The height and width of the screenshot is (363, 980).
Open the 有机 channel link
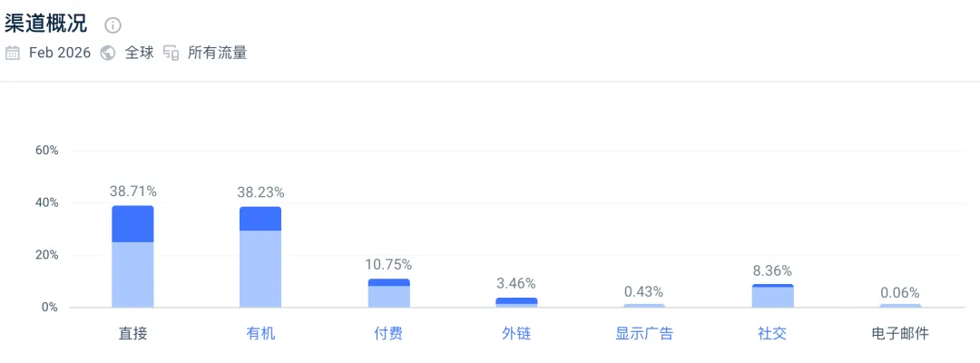coord(260,333)
